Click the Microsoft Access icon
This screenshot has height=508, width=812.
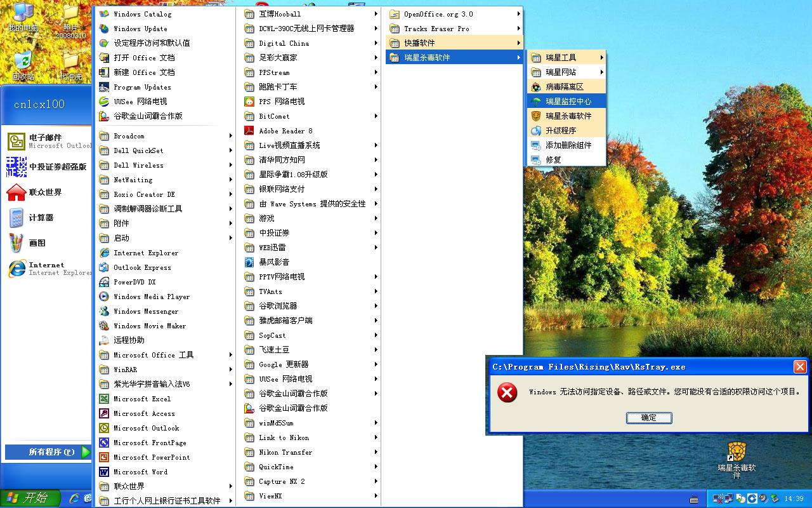tap(104, 413)
